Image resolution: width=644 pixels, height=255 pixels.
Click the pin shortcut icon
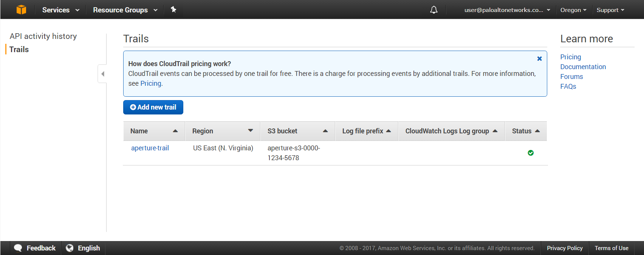pyautogui.click(x=173, y=10)
